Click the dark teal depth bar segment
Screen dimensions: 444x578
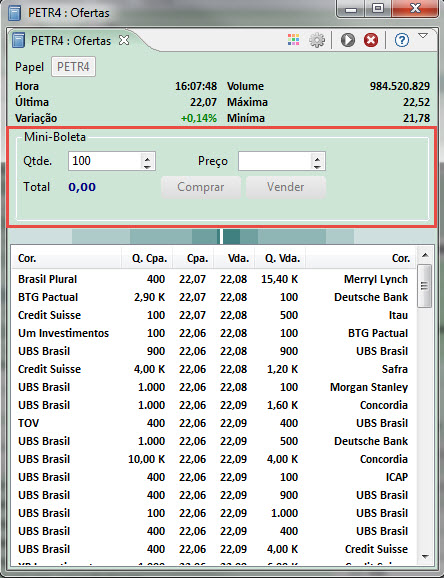[232, 236]
